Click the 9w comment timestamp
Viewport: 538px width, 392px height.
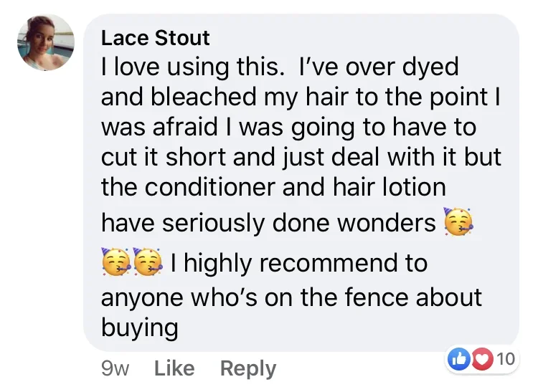[115, 368]
